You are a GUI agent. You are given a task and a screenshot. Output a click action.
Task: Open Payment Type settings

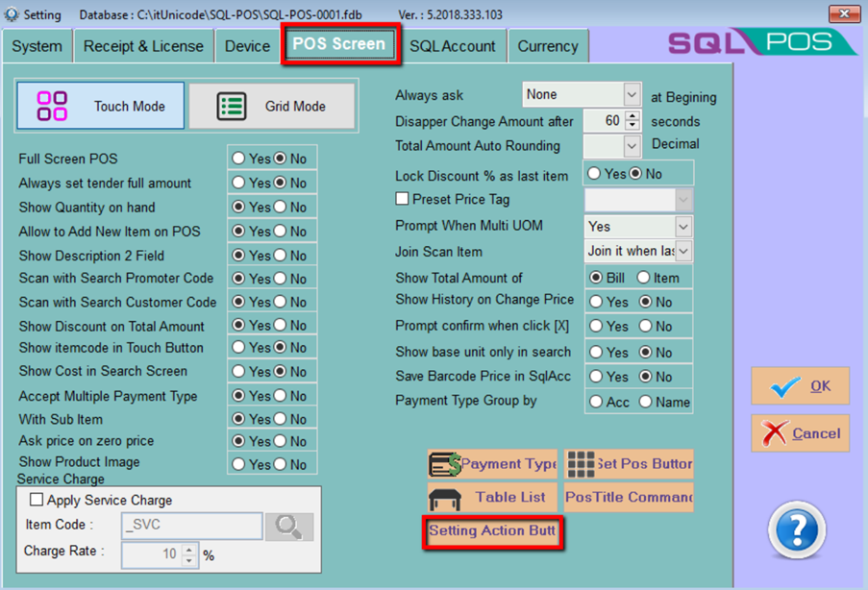click(492, 463)
